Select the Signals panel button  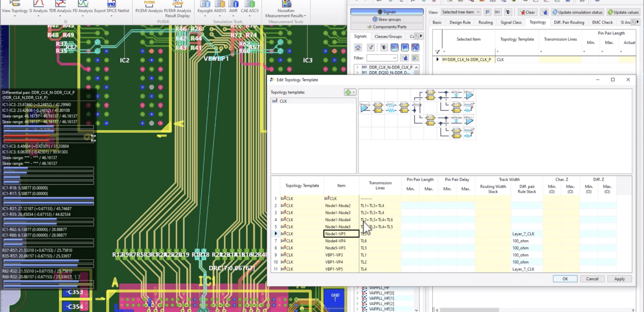click(x=387, y=12)
